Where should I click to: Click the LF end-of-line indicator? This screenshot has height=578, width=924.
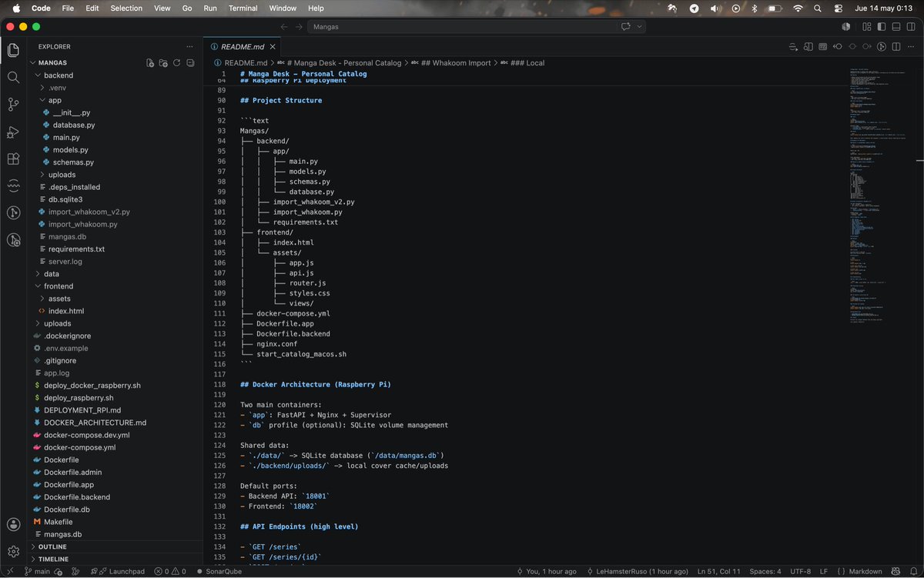824,571
